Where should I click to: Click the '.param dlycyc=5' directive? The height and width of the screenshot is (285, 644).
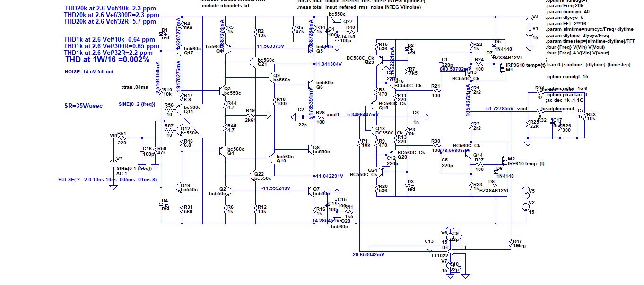tap(565, 18)
